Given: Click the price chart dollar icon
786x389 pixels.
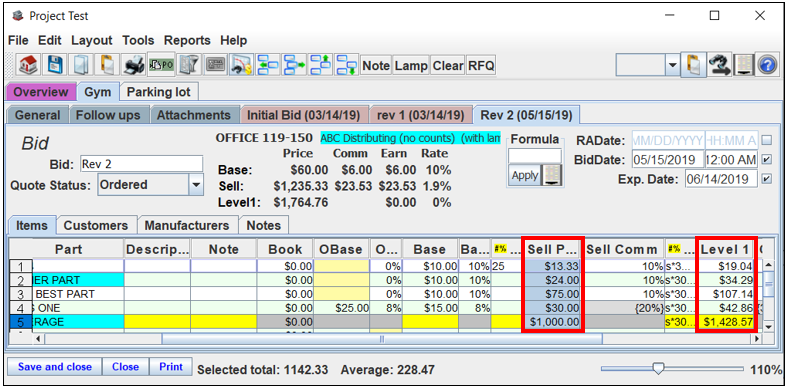Looking at the screenshot, I should coord(243,65).
